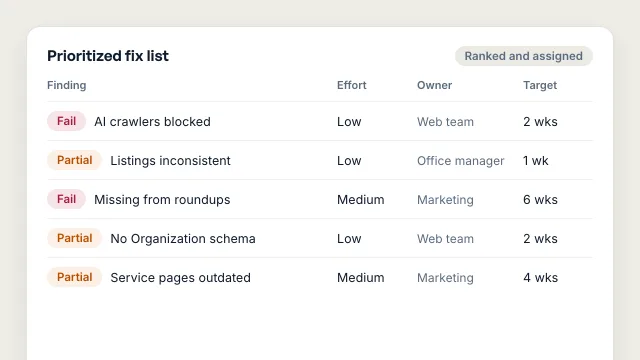Select 'Listings inconsistent' finding
This screenshot has width=640, height=360.
coord(170,160)
